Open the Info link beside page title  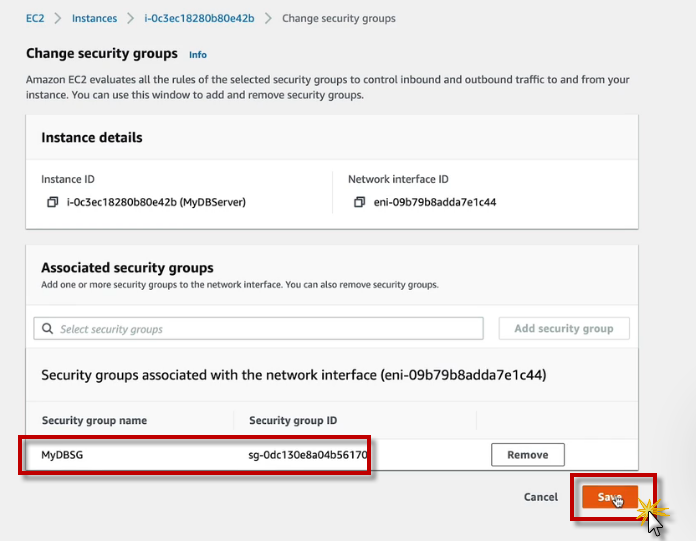198,54
